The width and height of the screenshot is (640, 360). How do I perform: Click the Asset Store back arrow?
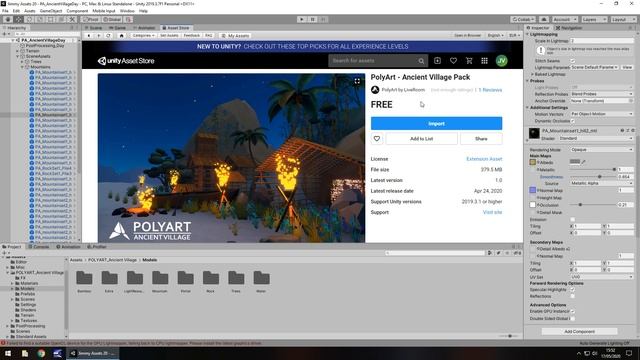click(89, 36)
